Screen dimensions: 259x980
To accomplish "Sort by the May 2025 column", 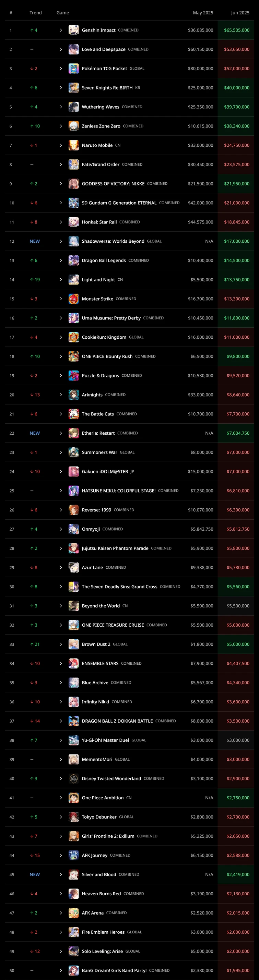I will pos(203,13).
